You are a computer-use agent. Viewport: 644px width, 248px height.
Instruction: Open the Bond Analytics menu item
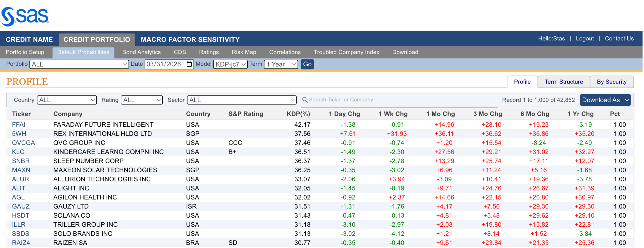(141, 52)
